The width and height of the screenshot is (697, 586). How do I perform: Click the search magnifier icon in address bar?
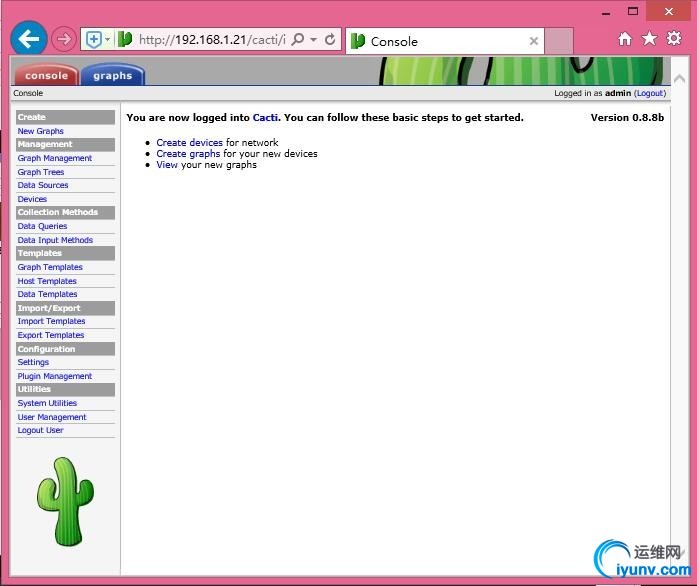pos(298,40)
